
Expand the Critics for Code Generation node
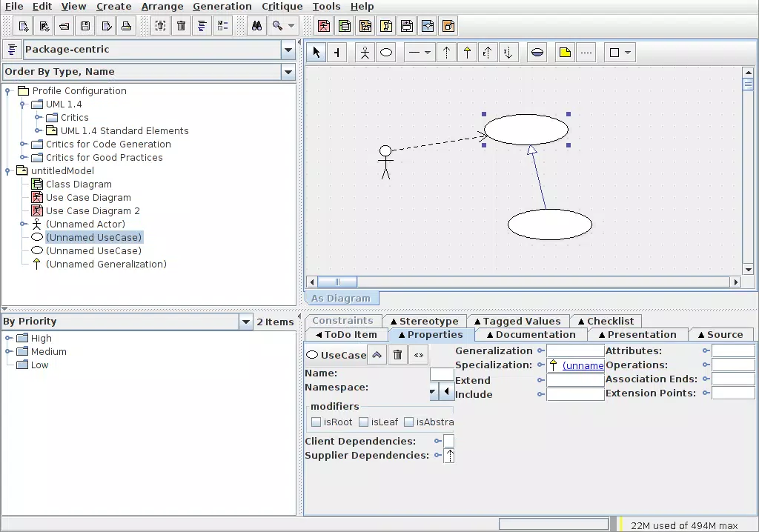tap(23, 144)
